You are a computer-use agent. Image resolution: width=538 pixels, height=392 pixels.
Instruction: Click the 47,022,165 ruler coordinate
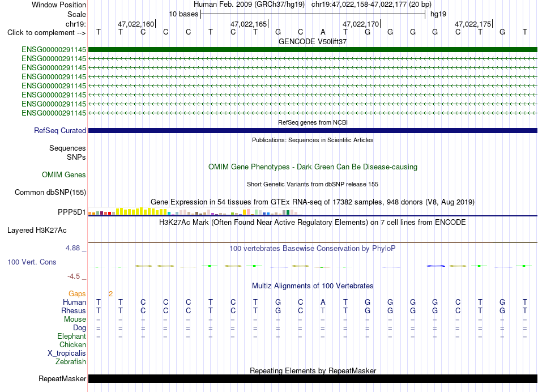[x=249, y=24]
